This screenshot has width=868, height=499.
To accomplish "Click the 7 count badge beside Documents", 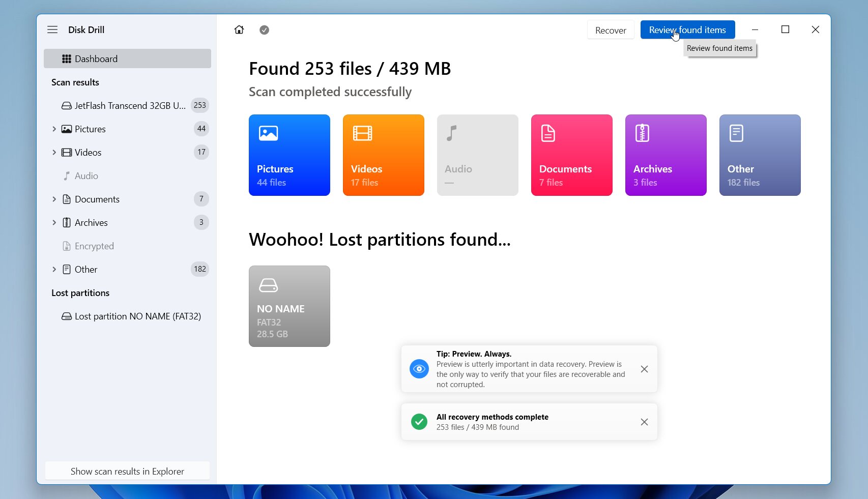I will click(201, 199).
